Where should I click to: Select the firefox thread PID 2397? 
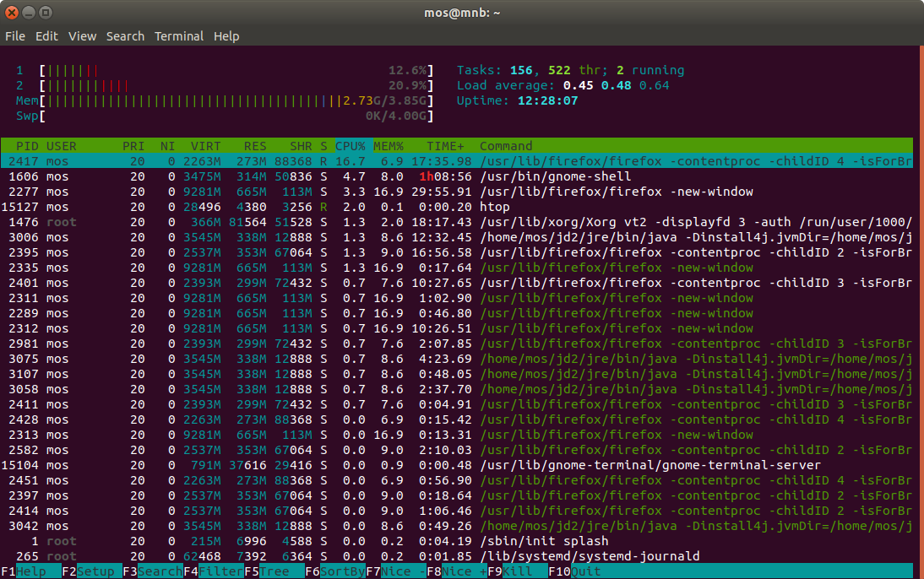coord(457,496)
